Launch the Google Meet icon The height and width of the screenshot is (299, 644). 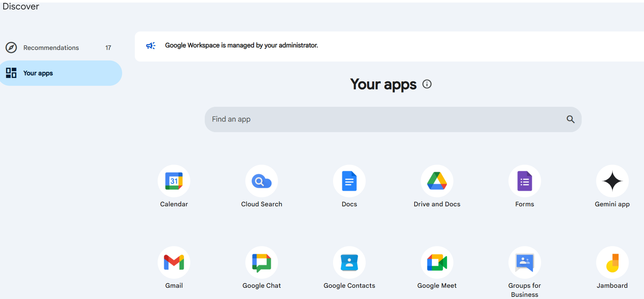tap(437, 262)
